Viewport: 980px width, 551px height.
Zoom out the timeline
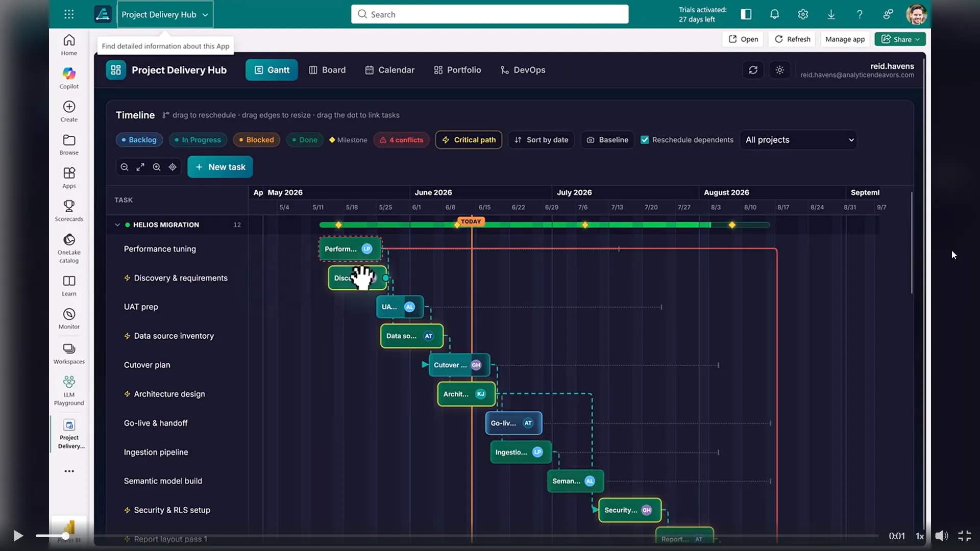pos(124,167)
